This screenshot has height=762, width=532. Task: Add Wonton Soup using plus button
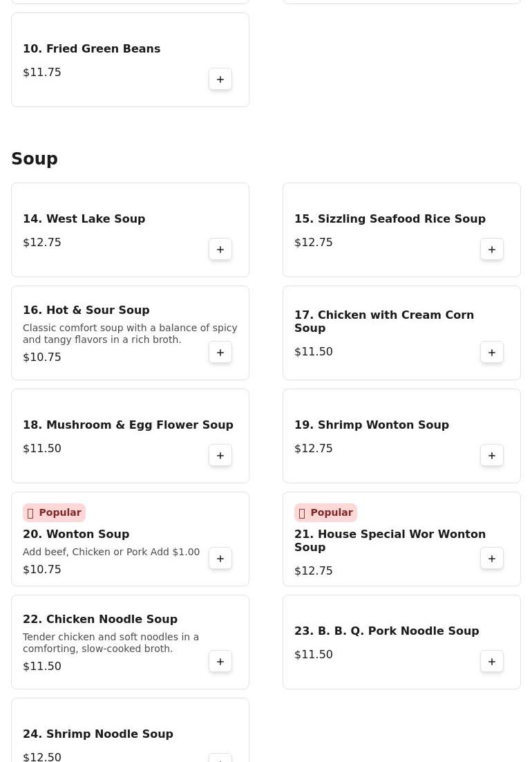tap(220, 559)
